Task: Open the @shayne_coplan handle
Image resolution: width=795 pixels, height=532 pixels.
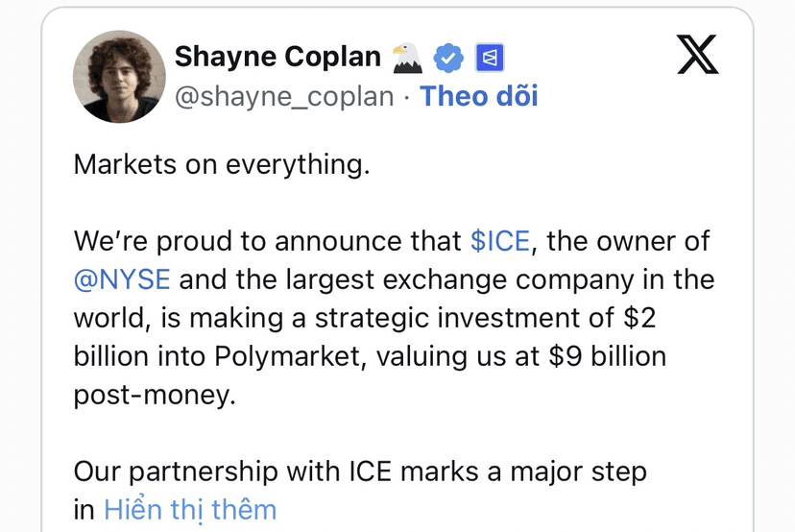Action: (x=284, y=96)
